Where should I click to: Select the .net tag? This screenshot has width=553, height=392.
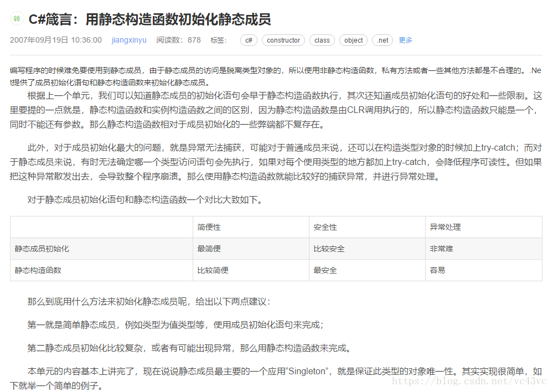point(383,40)
